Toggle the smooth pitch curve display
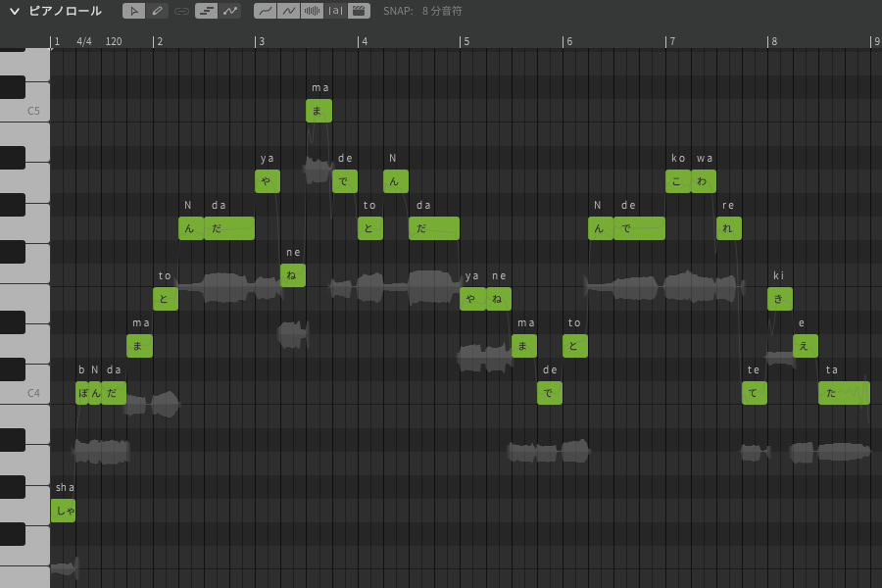 265,11
